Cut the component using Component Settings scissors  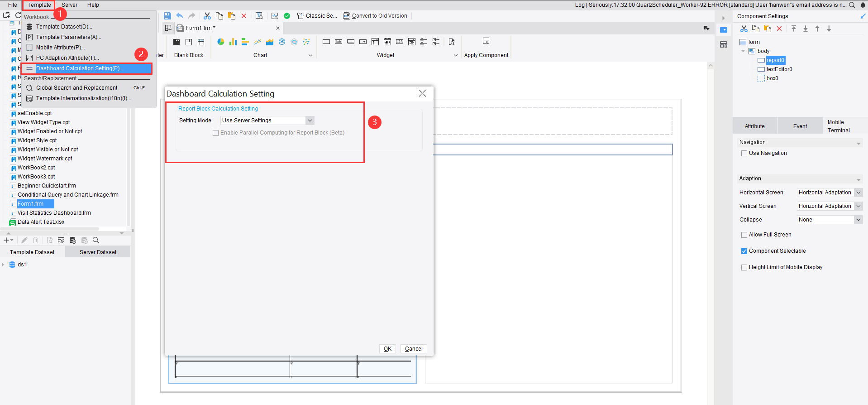744,29
